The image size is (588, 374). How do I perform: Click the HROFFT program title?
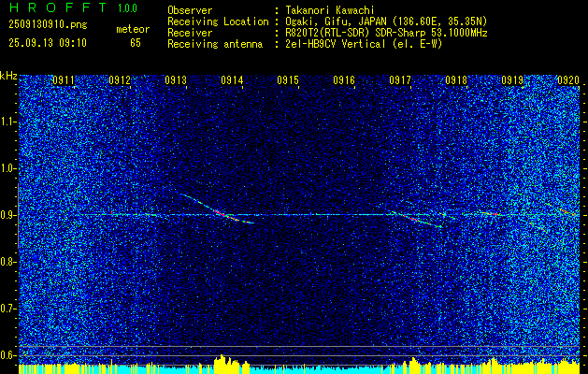click(58, 7)
